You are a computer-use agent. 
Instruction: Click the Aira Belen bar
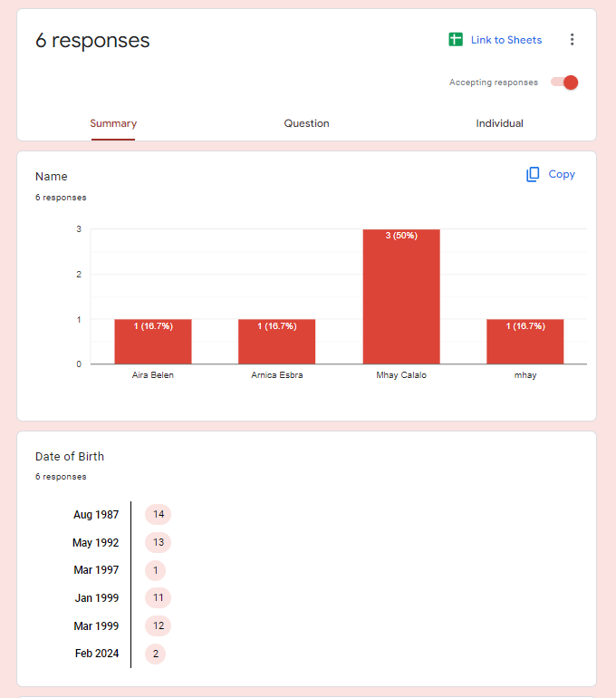click(152, 342)
